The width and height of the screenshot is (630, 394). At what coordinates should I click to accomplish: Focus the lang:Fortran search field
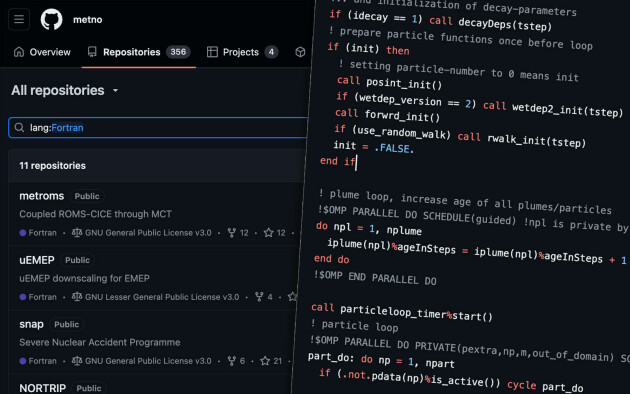coord(158,128)
